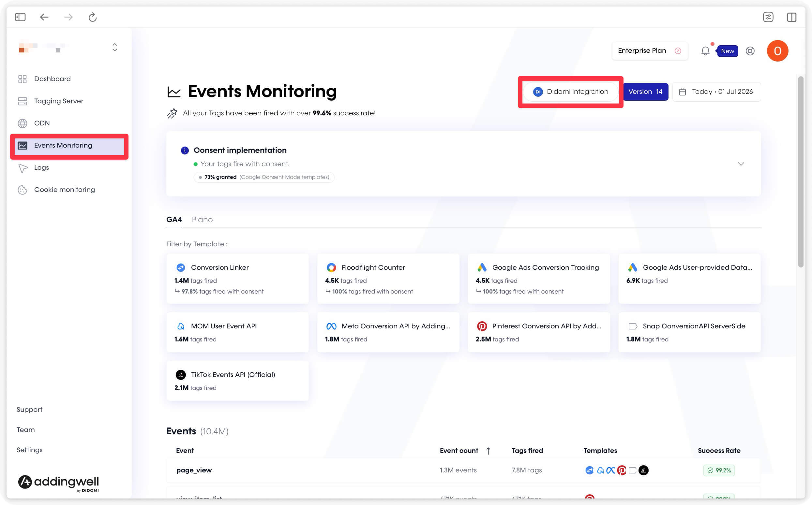Open notifications bell icon

[705, 51]
